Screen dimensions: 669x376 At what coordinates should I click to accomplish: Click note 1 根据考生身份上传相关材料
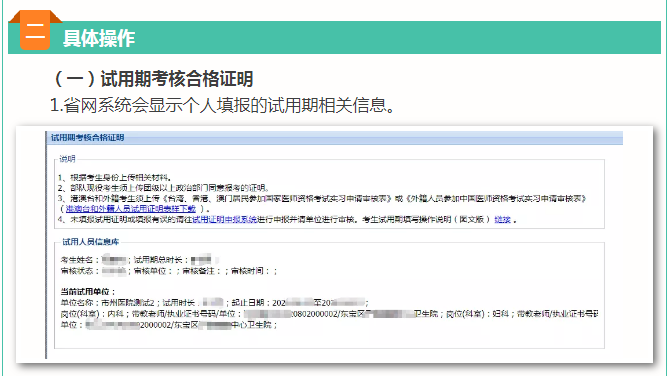(x=115, y=178)
